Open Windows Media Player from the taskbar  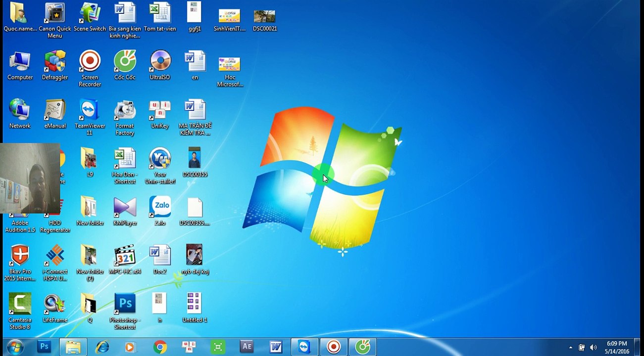click(x=131, y=347)
